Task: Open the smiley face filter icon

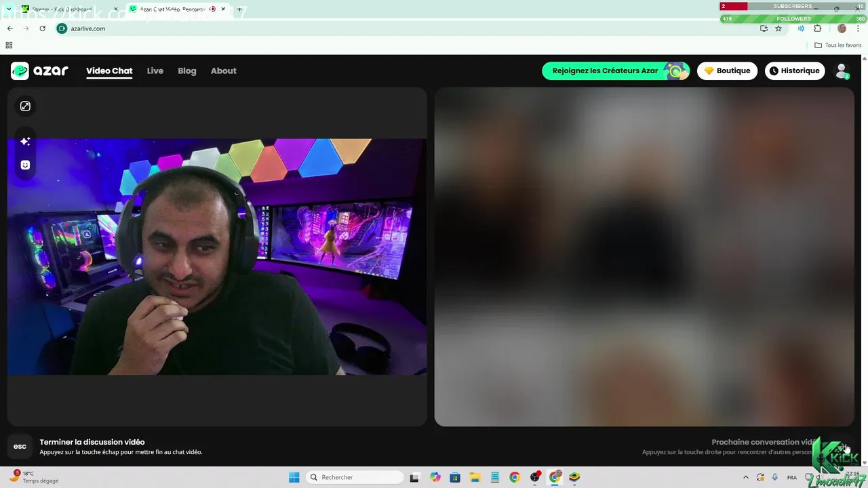Action: point(25,165)
